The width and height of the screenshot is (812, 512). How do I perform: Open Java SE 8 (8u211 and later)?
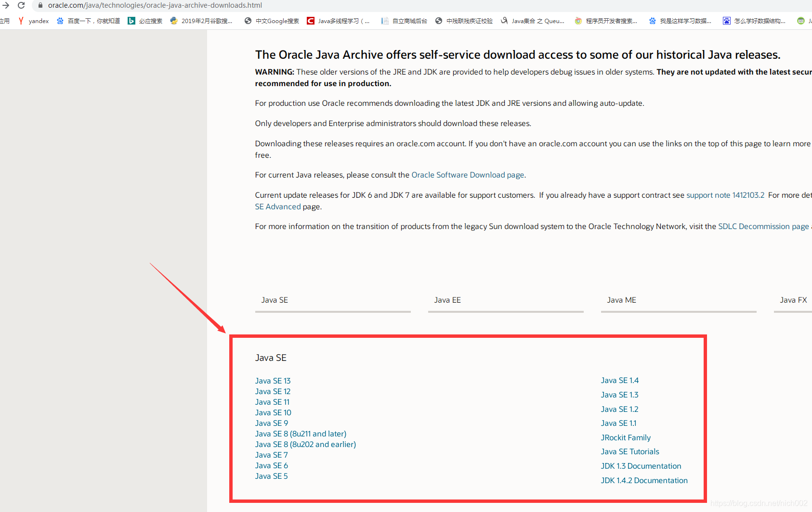301,434
